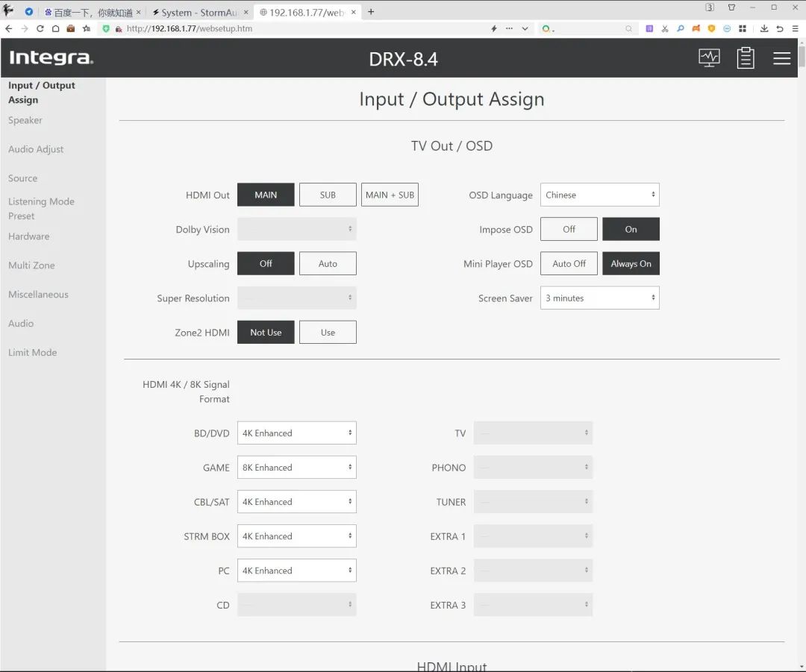Open the browser downloads icon
Screen dimensions: 806x672
764,29
